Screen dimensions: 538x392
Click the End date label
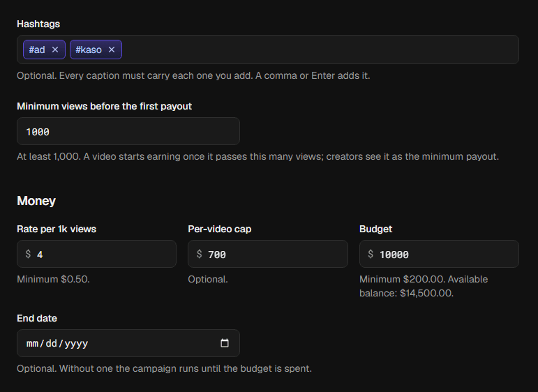point(37,318)
